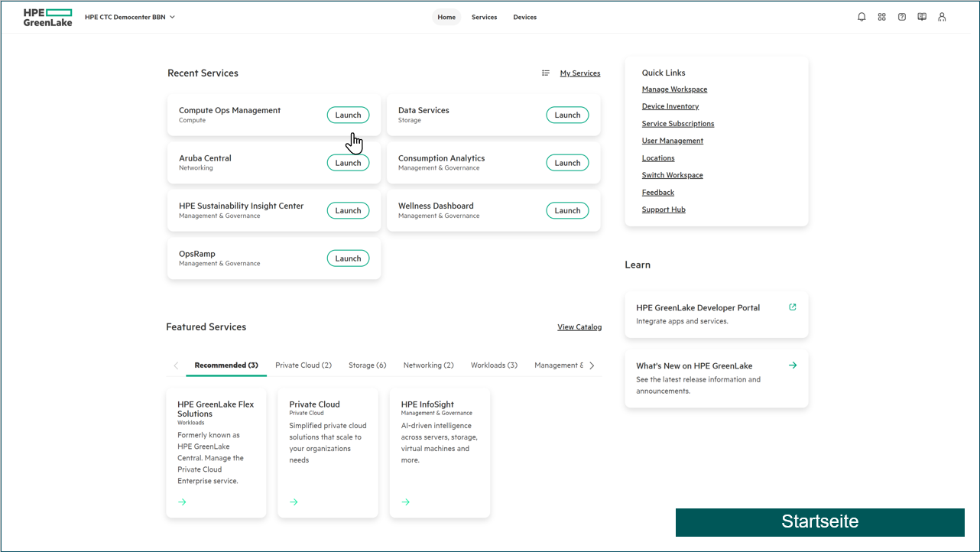Click the Compute Ops Management service name
The width and height of the screenshot is (980, 552).
coord(229,110)
